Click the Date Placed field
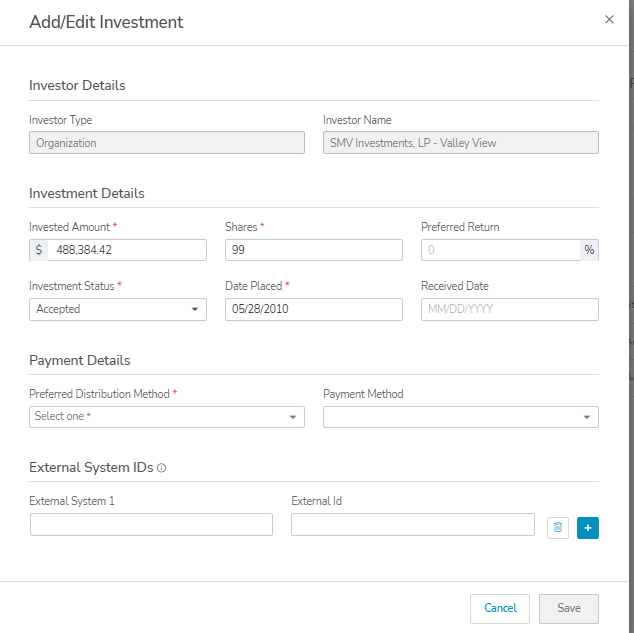This screenshot has height=633, width=634. 313,309
